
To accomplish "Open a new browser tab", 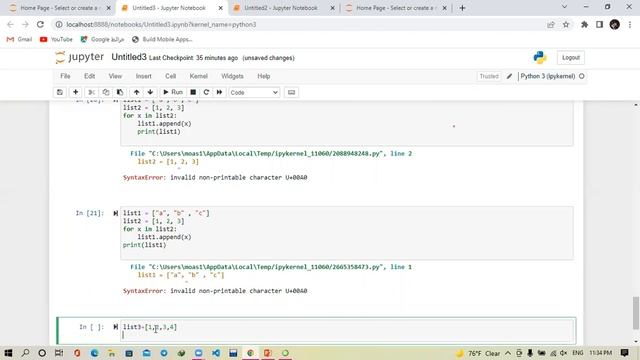I will [462, 8].
